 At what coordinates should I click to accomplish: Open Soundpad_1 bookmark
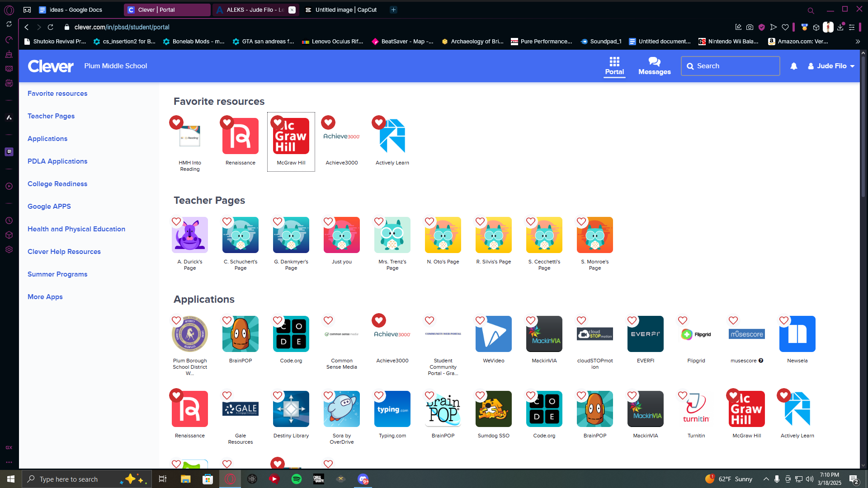click(601, 42)
